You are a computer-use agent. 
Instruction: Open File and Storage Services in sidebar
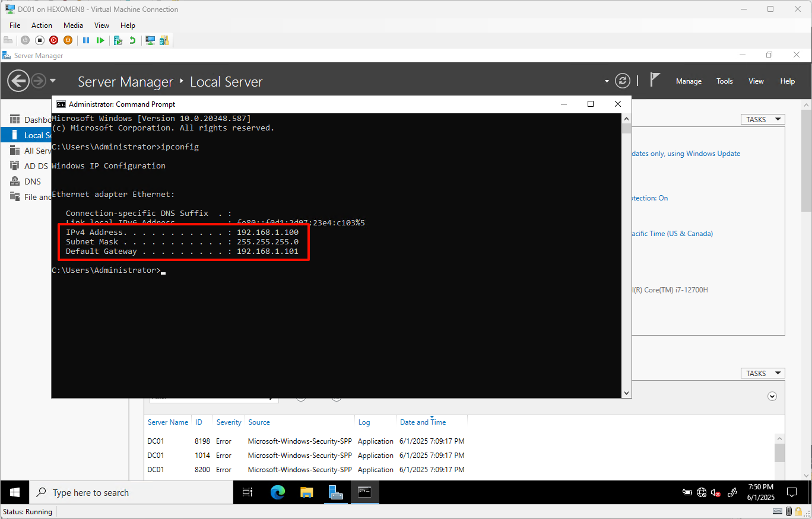[x=26, y=197]
